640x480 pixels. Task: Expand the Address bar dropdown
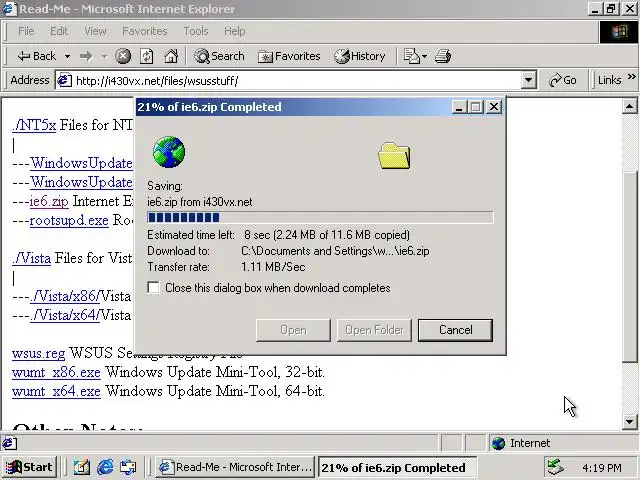(528, 80)
